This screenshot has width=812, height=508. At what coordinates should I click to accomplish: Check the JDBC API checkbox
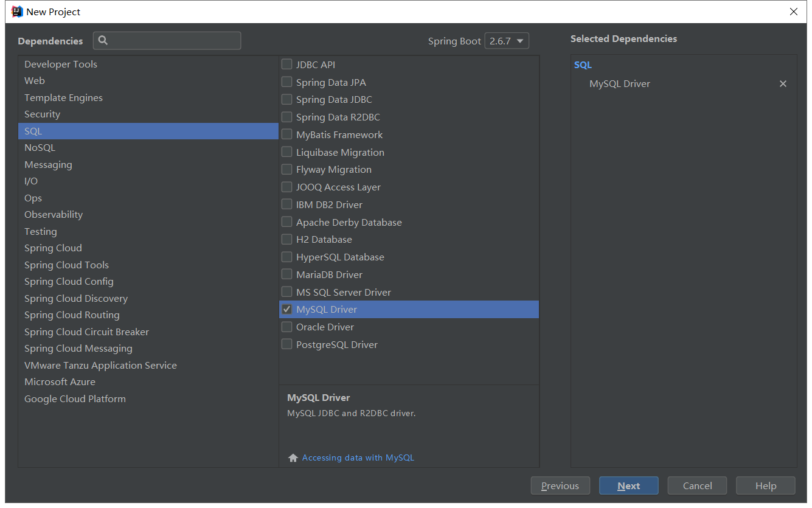coord(286,64)
